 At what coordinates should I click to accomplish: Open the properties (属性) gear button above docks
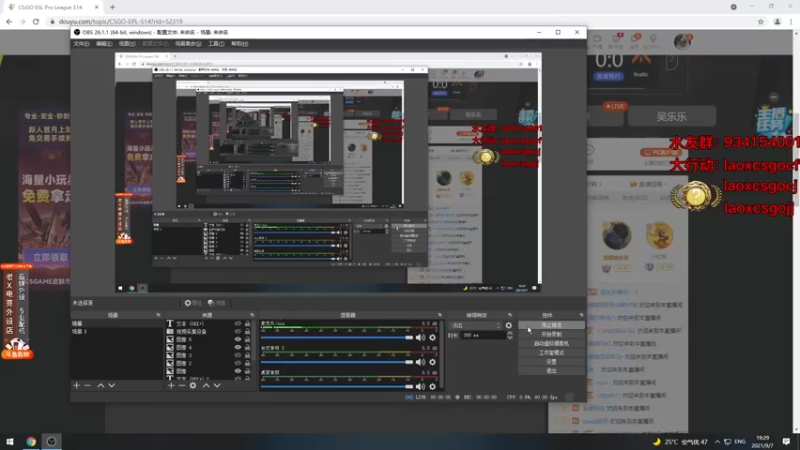pos(193,303)
